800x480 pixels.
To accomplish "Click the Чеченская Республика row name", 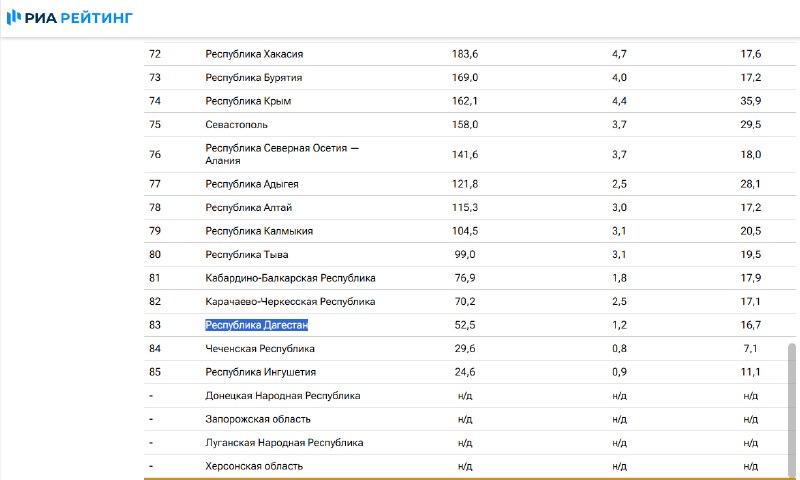I will point(260,348).
